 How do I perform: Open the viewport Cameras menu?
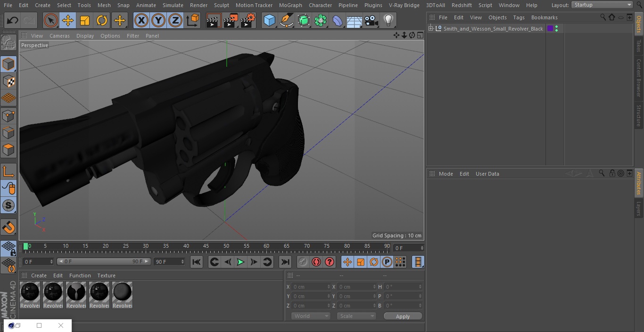click(x=59, y=36)
